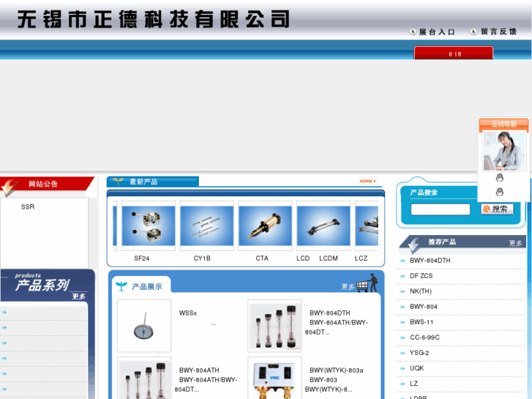
Task: Click arrow bullet icon beside BWS-11
Action: point(402,322)
